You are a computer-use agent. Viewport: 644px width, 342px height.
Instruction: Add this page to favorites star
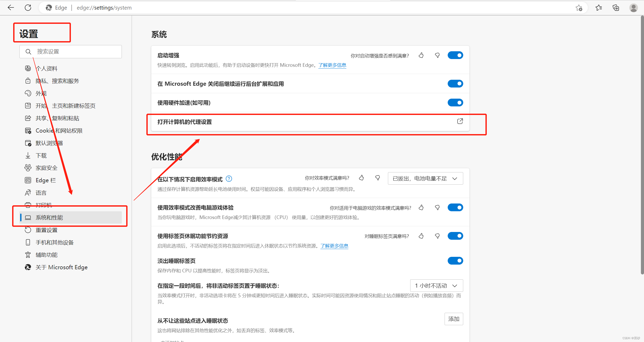click(x=579, y=8)
